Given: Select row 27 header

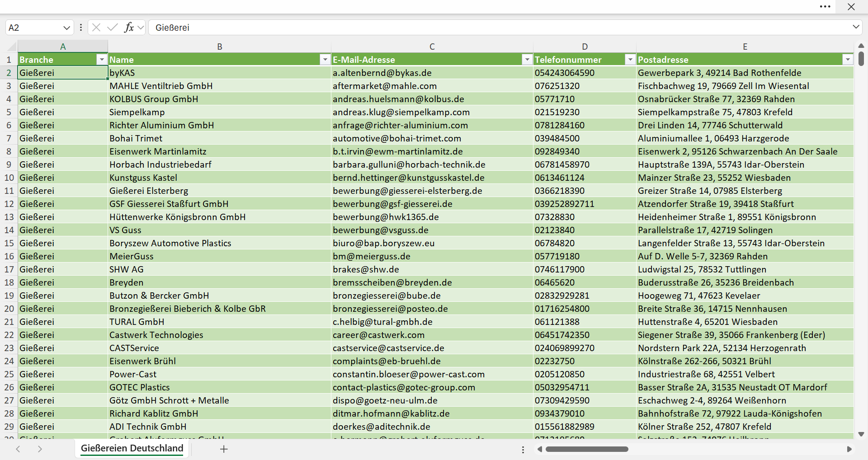Looking at the screenshot, I should [9, 400].
